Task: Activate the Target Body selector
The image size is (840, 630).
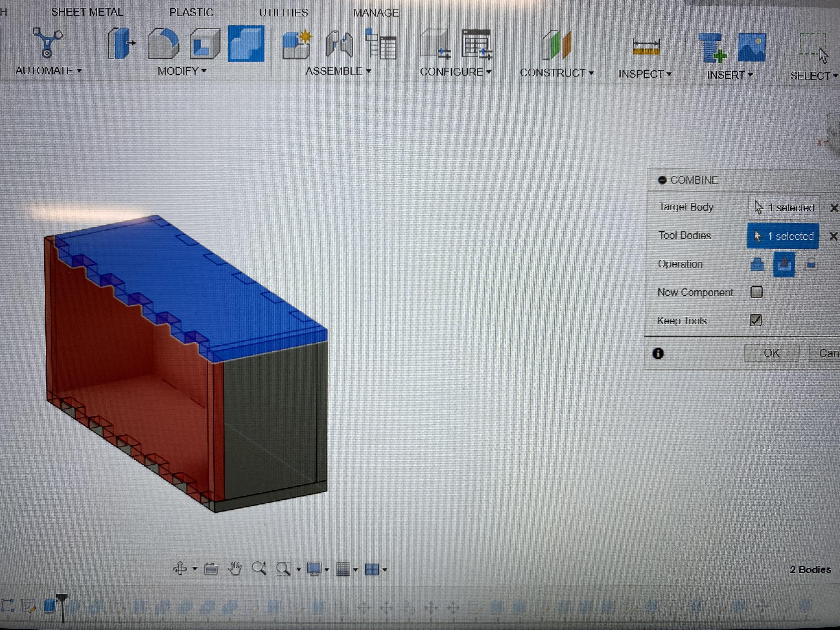Action: [x=784, y=208]
